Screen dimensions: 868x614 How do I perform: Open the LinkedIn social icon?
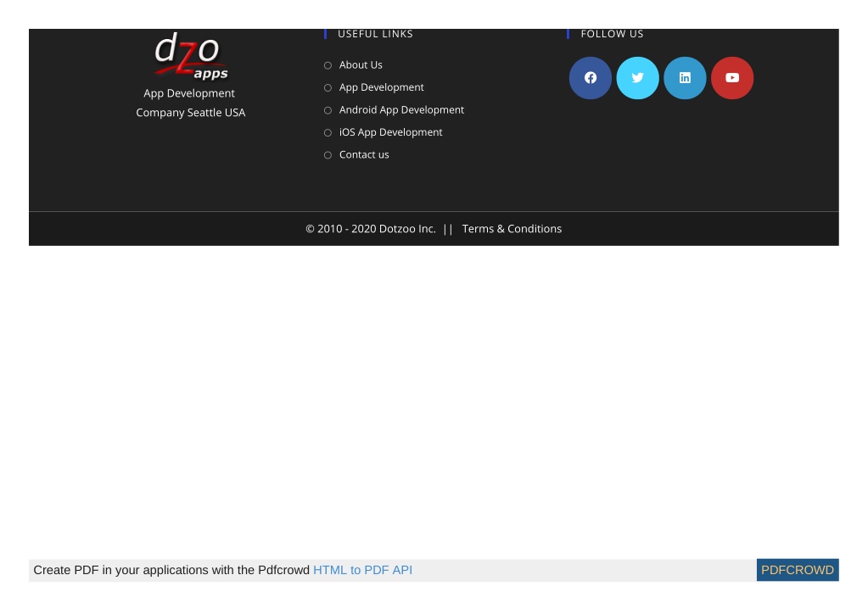685,78
